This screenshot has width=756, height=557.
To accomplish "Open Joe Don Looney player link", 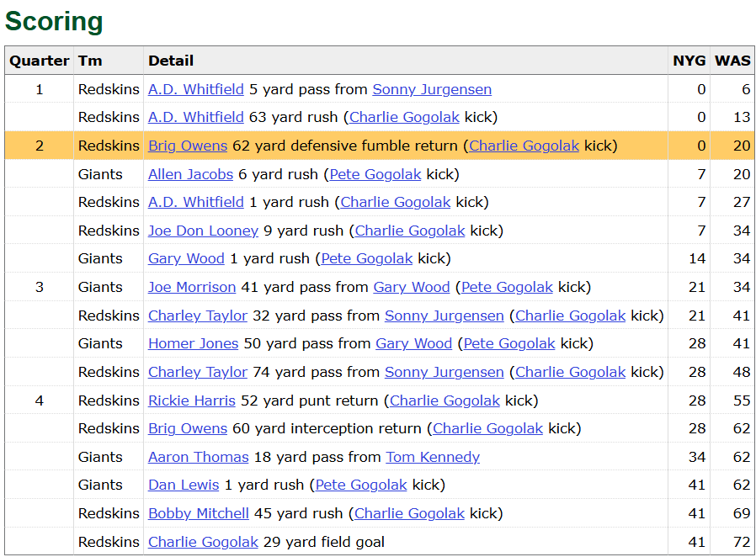I will coord(203,231).
